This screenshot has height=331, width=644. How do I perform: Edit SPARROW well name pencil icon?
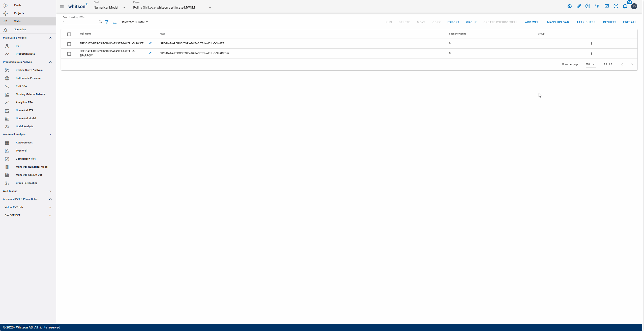(x=150, y=53)
